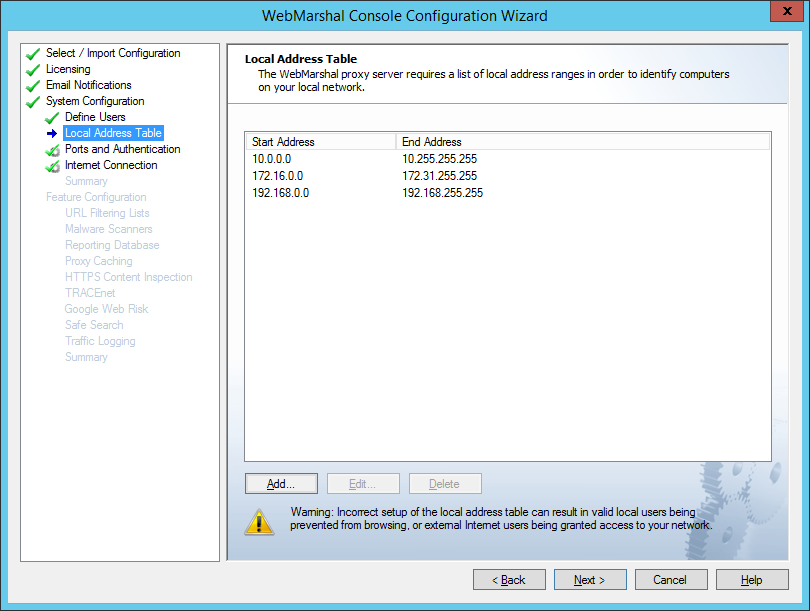This screenshot has width=810, height=611.
Task: Click the checkmark icon by Ports and Authentication
Action: point(53,150)
